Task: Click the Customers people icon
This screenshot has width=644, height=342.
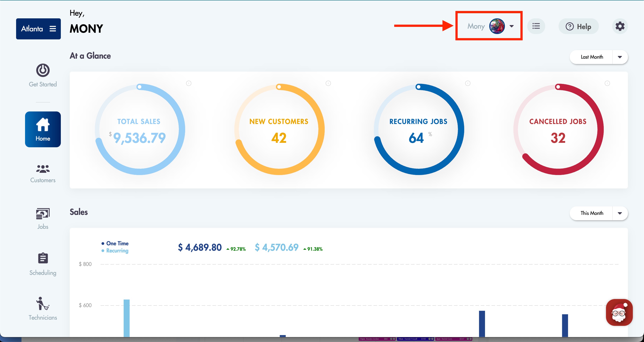Action: 43,169
